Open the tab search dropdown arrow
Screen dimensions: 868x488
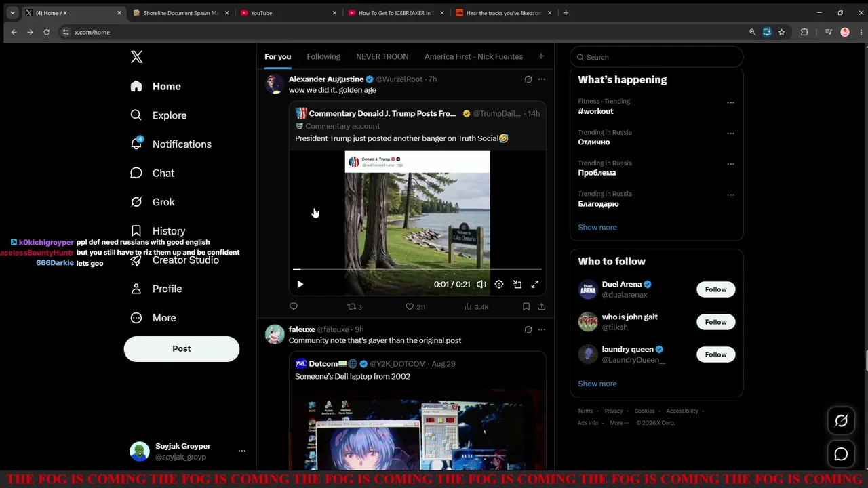pyautogui.click(x=12, y=13)
